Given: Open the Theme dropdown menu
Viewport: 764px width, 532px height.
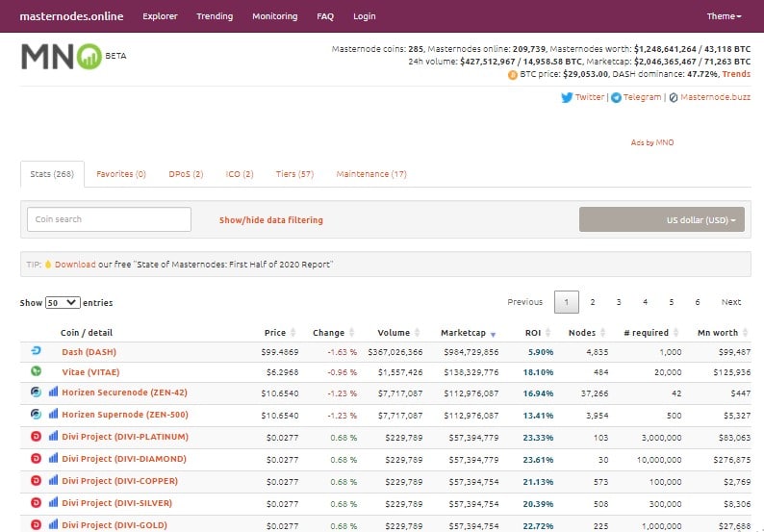Looking at the screenshot, I should tap(724, 16).
